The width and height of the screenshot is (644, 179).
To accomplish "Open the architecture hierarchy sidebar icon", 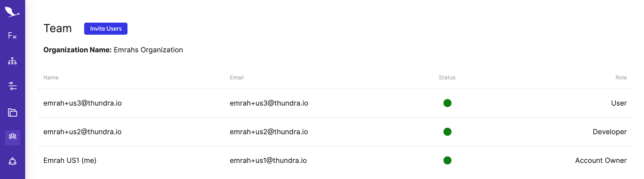I will (12, 61).
